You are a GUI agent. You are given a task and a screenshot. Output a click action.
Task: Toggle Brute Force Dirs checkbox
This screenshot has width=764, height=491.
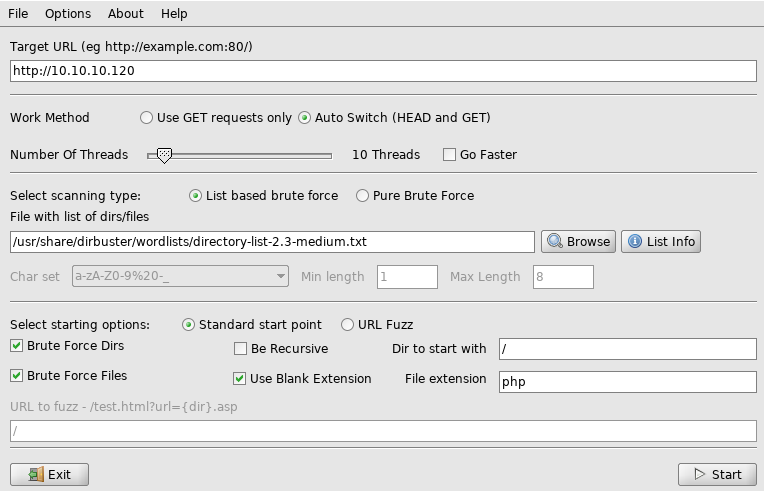pyautogui.click(x=17, y=346)
